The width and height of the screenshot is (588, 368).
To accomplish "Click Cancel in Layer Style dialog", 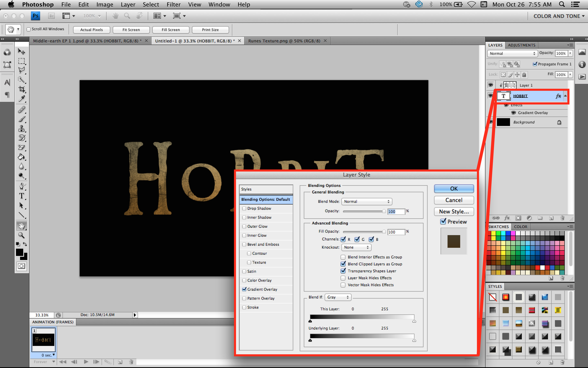I will click(454, 200).
